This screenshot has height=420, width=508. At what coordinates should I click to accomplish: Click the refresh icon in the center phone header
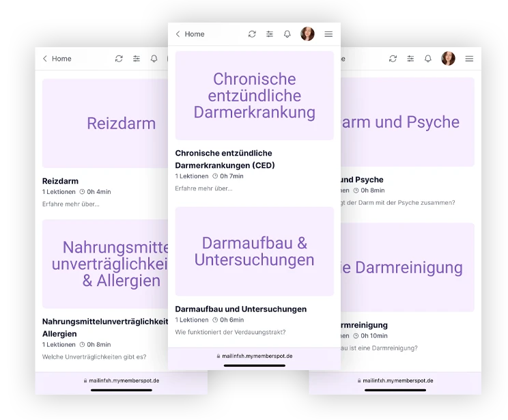tap(252, 34)
